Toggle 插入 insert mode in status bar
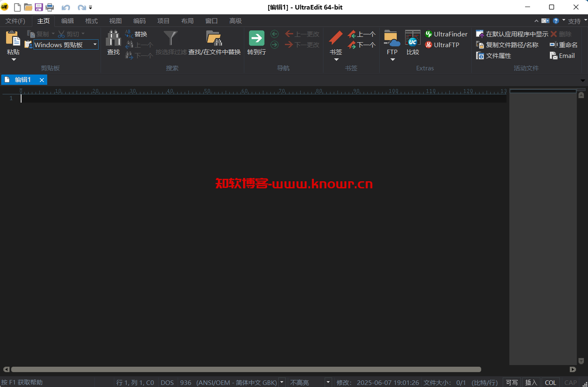The width and height of the screenshot is (588, 387). [x=531, y=382]
